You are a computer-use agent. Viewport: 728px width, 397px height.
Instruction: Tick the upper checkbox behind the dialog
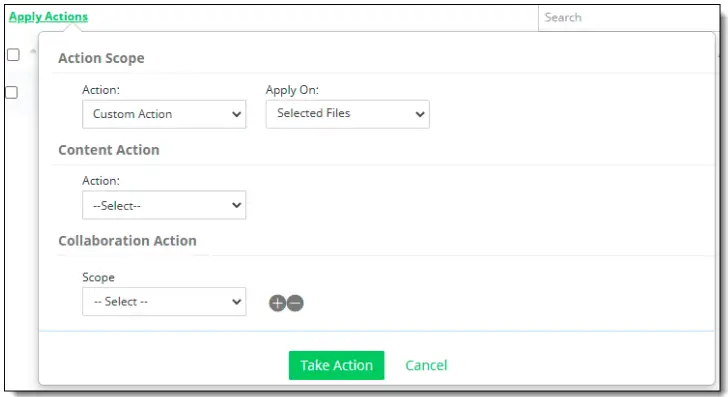[13, 55]
